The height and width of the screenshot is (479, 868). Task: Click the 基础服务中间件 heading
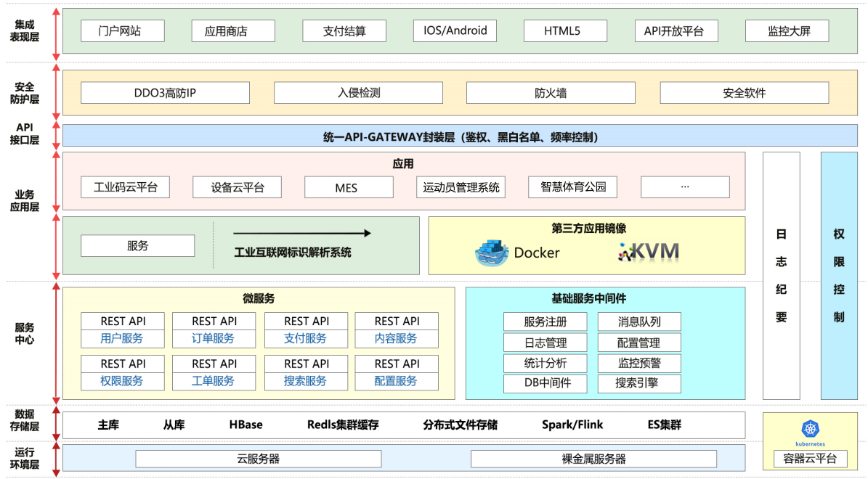pos(588,299)
